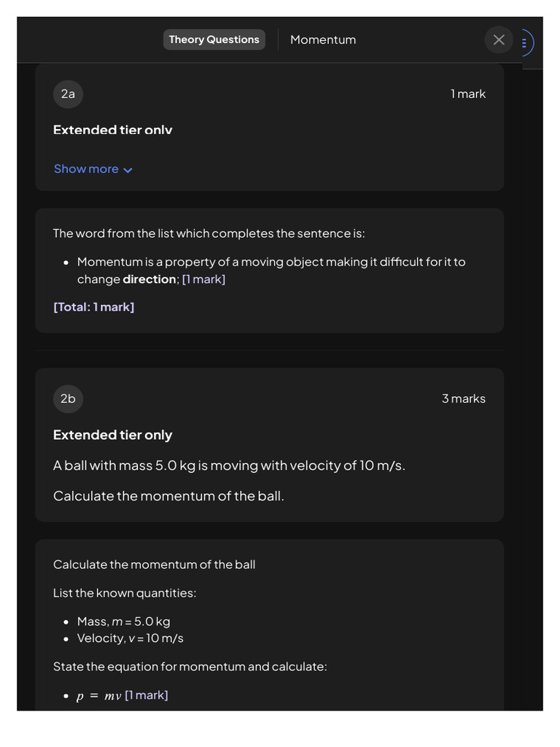The image size is (560, 747).
Task: Click the [Total: 1 mark] label
Action: click(x=93, y=307)
